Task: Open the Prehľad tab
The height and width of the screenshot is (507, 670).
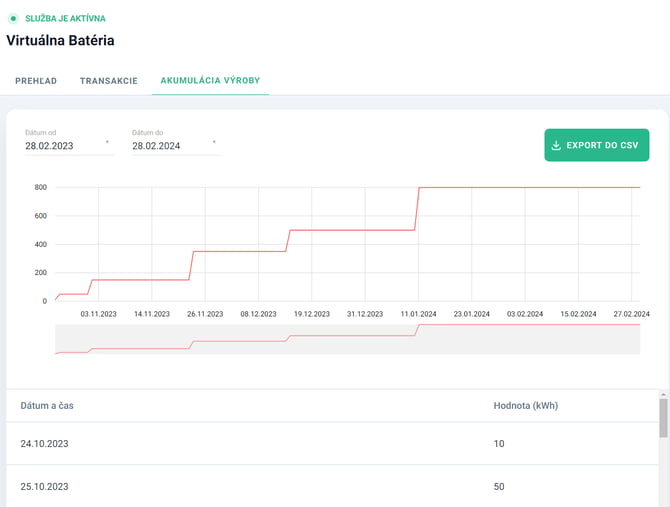Action: (x=36, y=81)
